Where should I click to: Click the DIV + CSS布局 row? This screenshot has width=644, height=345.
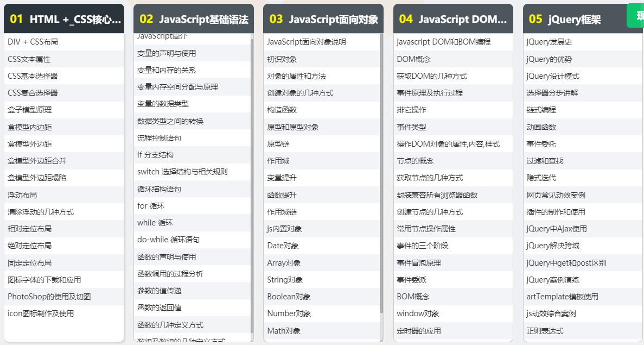63,42
